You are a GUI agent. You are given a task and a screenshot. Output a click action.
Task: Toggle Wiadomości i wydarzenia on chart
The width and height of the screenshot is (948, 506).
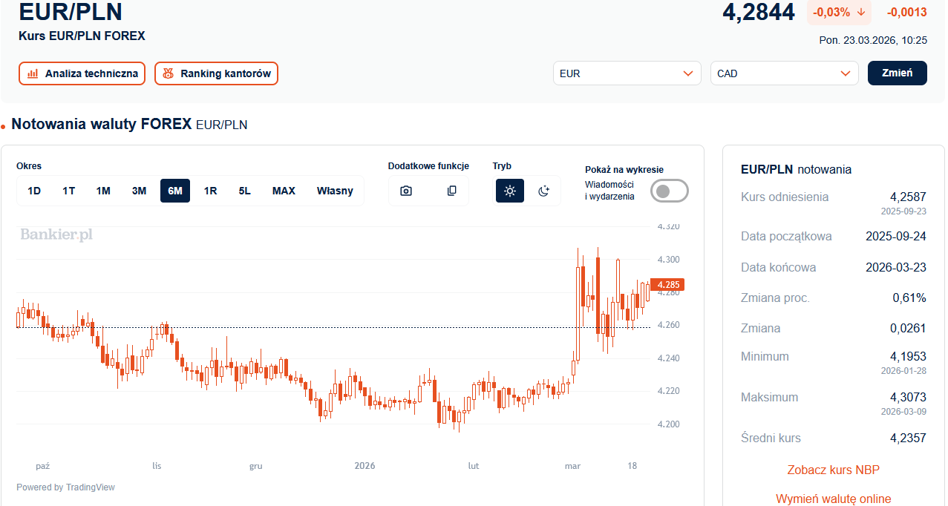click(x=669, y=191)
